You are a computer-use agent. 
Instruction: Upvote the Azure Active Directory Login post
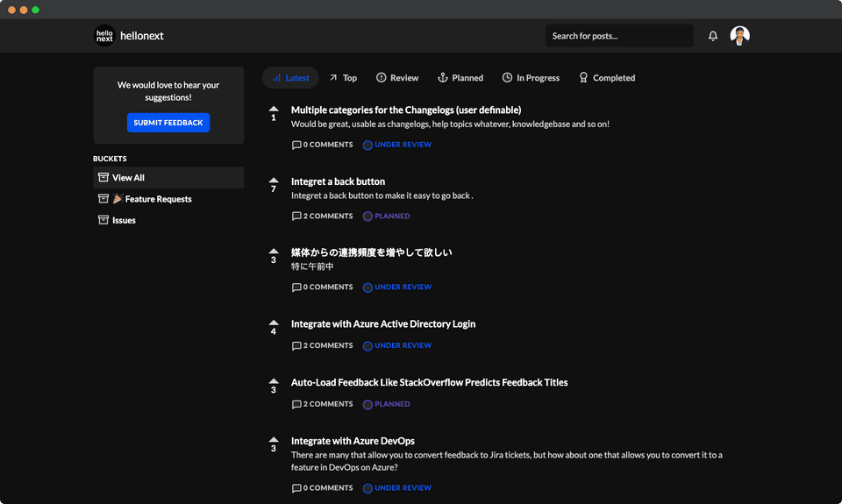pyautogui.click(x=274, y=323)
